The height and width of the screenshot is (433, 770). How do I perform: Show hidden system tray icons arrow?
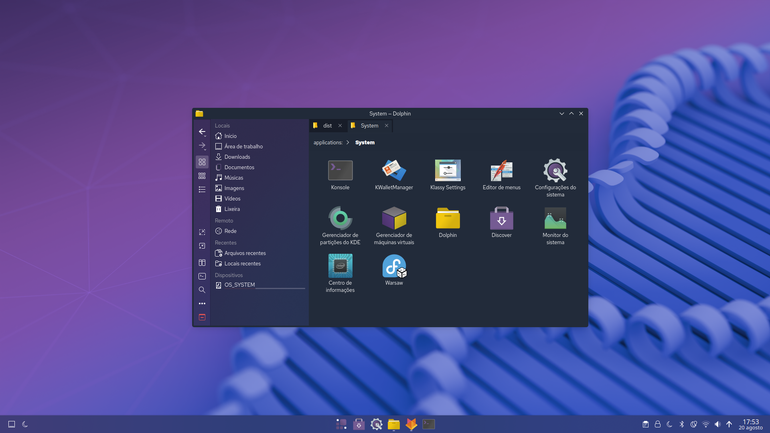point(729,424)
